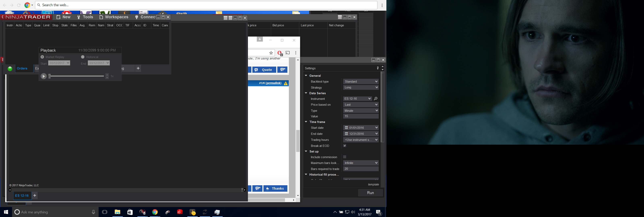Open the Backtest type dropdown
Image resolution: width=644 pixels, height=217 pixels.
361,81
